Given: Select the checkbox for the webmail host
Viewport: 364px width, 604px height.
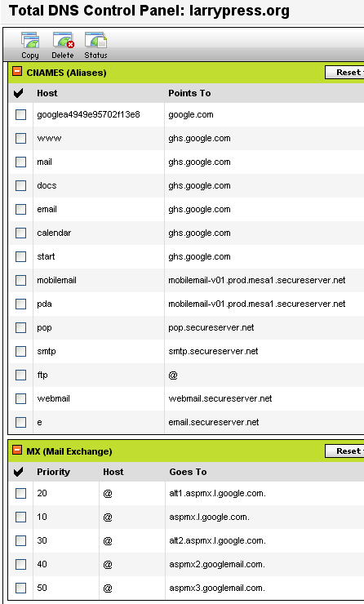Looking at the screenshot, I should click(20, 398).
